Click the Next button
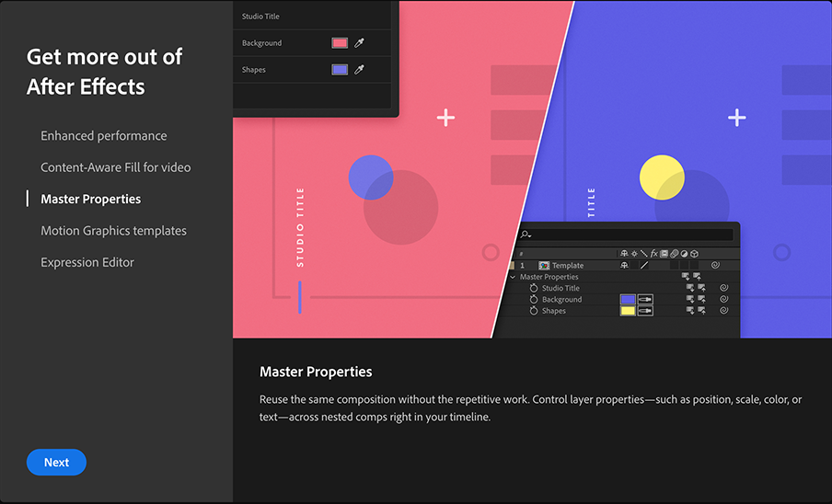This screenshot has width=832, height=504. point(56,462)
